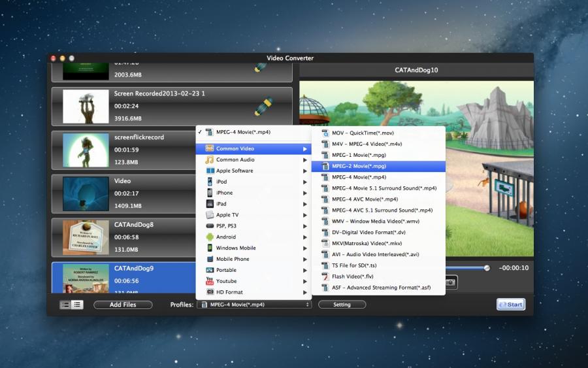Choose DV-Digital Video Format(*.dv)

(x=378, y=232)
